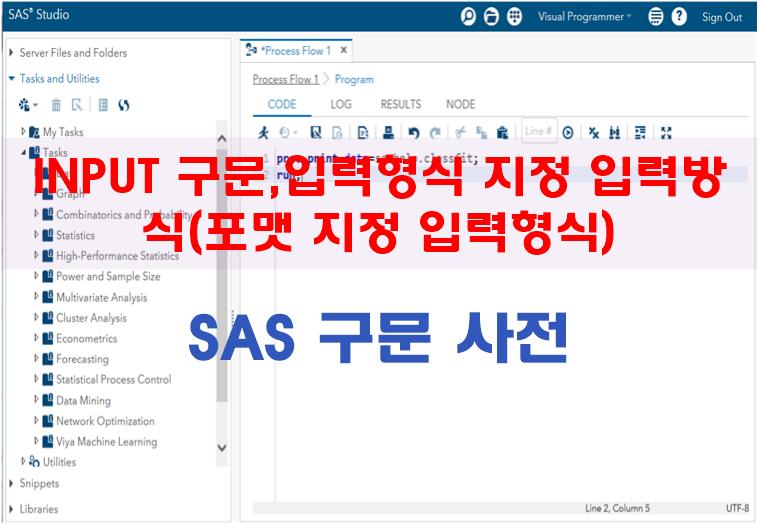Image resolution: width=758 pixels, height=524 pixels.
Task: Expand the Statistics folder arrow
Action: tap(36, 234)
